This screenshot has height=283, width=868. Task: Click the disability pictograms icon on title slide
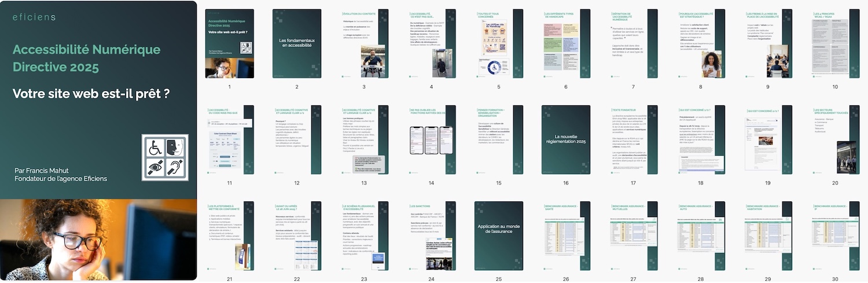(165, 157)
